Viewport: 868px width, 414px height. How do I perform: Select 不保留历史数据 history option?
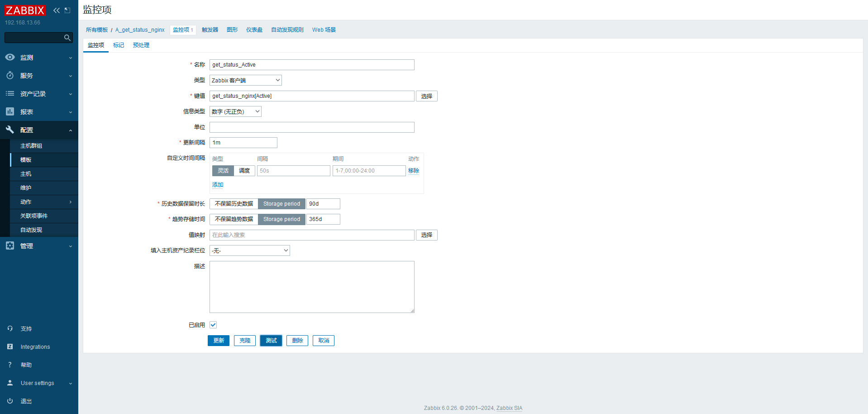coord(234,204)
